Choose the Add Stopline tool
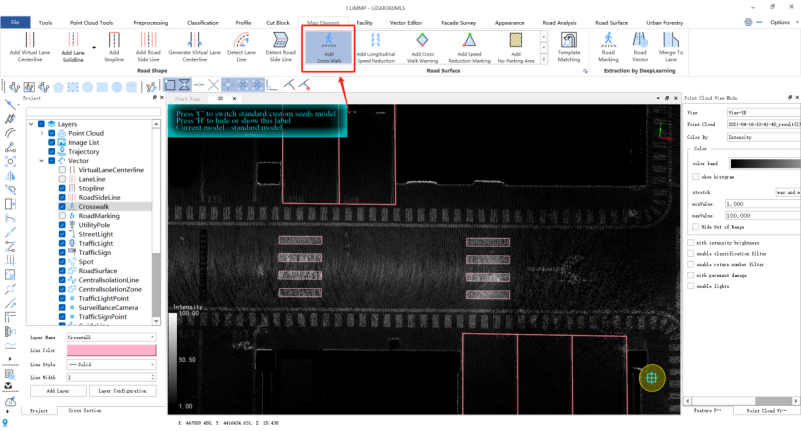This screenshot has height=431, width=801. 114,47
